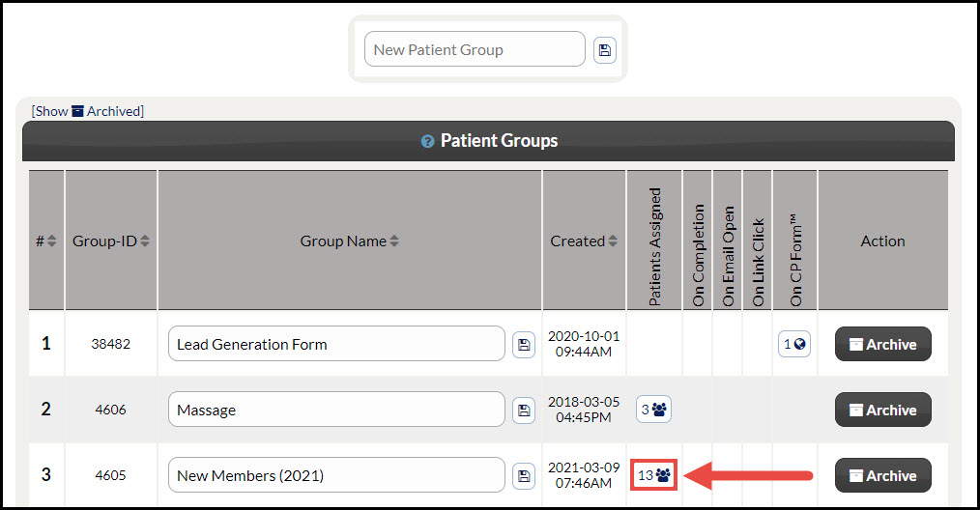Sort table by # column arrows
The height and width of the screenshot is (510, 980).
(x=52, y=241)
